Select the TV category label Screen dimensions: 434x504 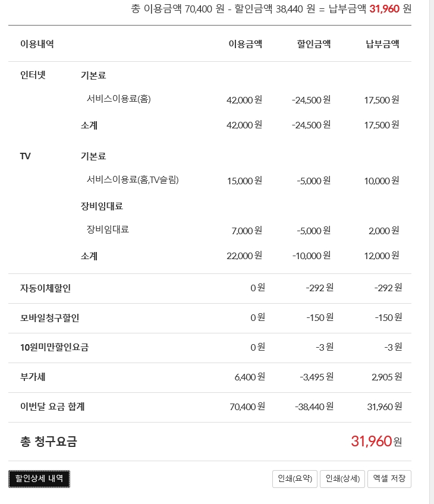[26, 156]
